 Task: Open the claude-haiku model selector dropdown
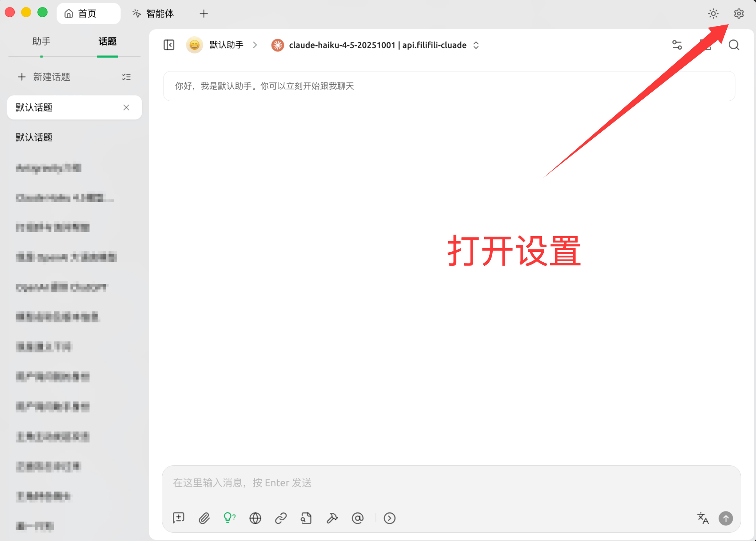pyautogui.click(x=376, y=45)
